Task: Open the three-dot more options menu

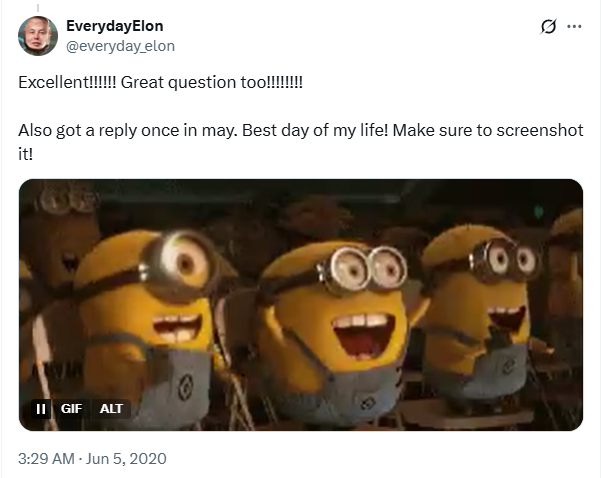Action: [x=574, y=26]
